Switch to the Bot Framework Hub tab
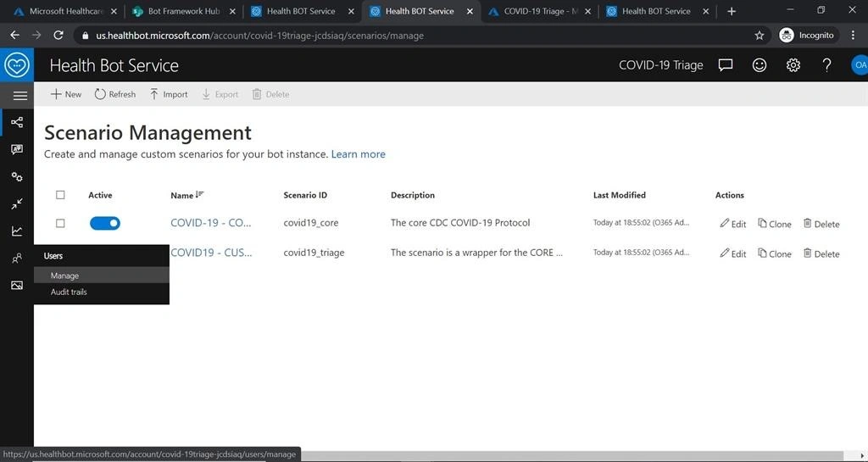 (184, 11)
